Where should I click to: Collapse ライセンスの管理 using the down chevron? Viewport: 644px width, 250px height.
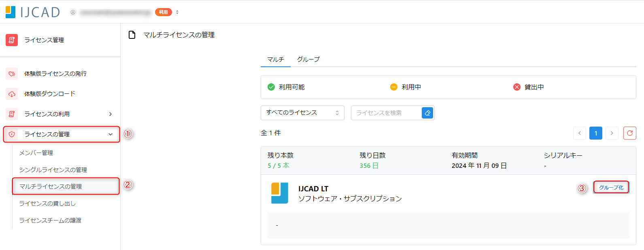point(111,134)
